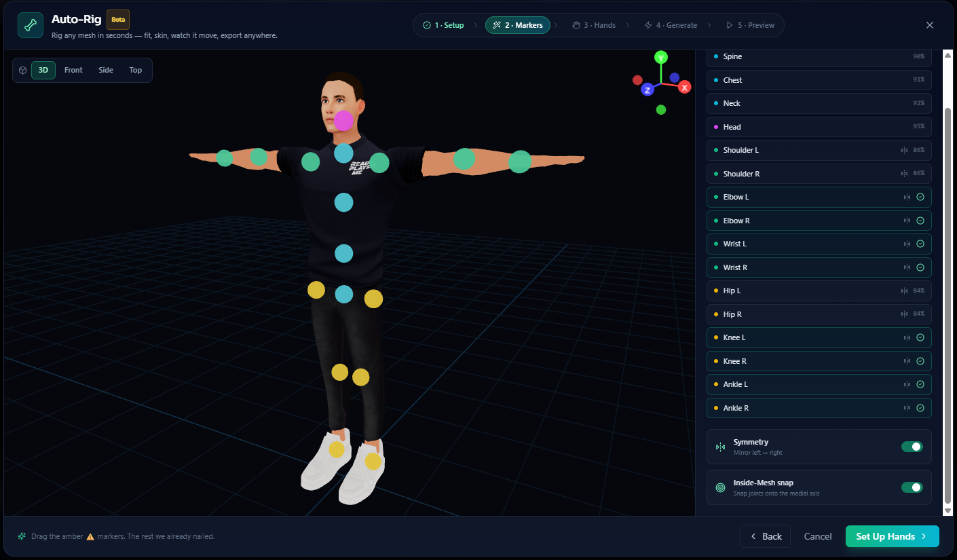This screenshot has width=957, height=560.
Task: Turn off the Symmetry switch
Action: [x=912, y=447]
